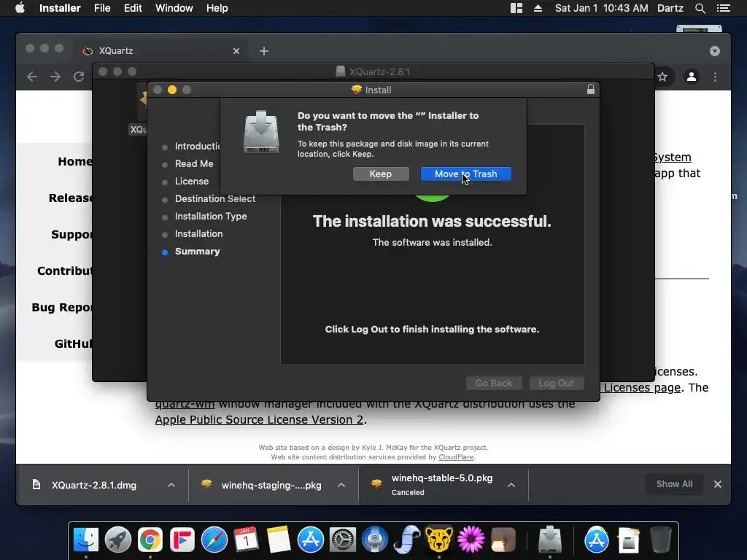Click the eject icon in the menu bar
Viewport: 747px width, 560px height.
coord(538,8)
